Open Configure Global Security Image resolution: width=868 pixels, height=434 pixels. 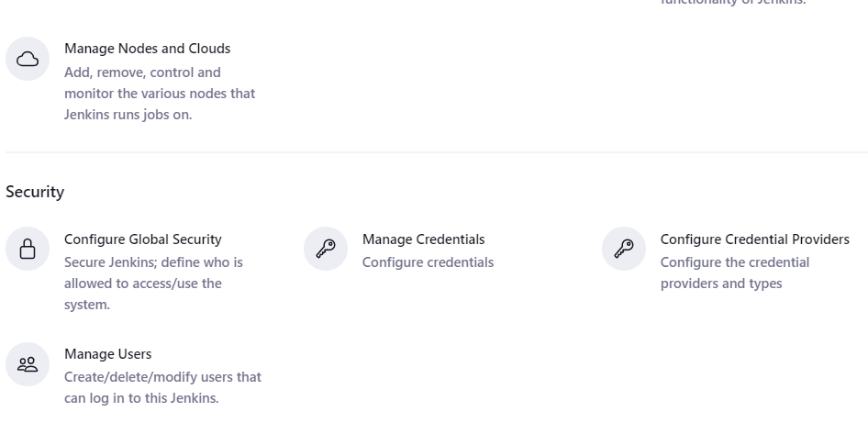point(142,239)
